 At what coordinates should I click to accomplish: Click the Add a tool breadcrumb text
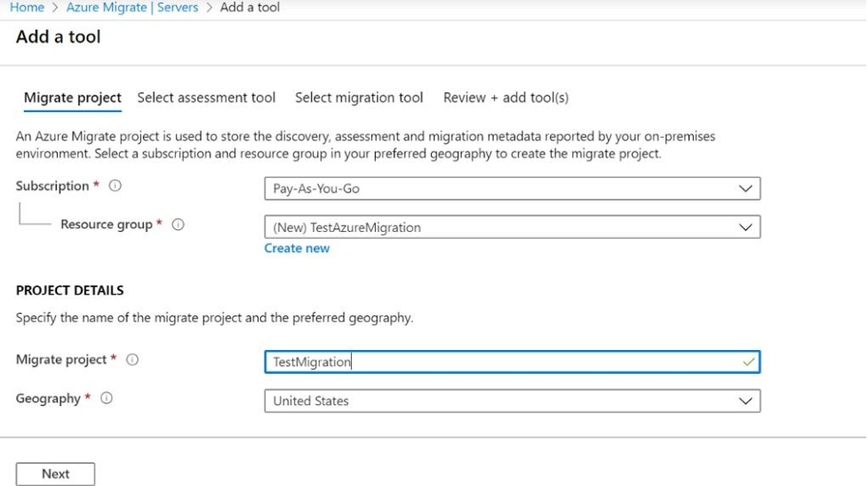pyautogui.click(x=250, y=8)
